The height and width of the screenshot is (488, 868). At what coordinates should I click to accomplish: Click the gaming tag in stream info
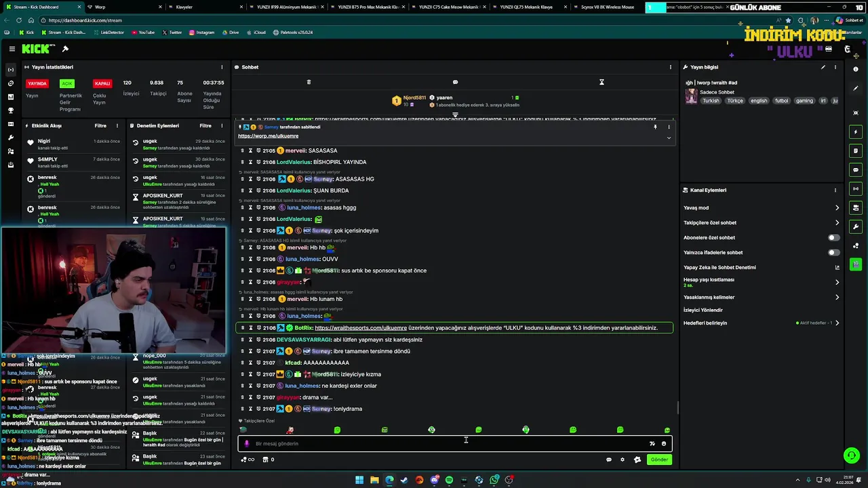point(804,100)
